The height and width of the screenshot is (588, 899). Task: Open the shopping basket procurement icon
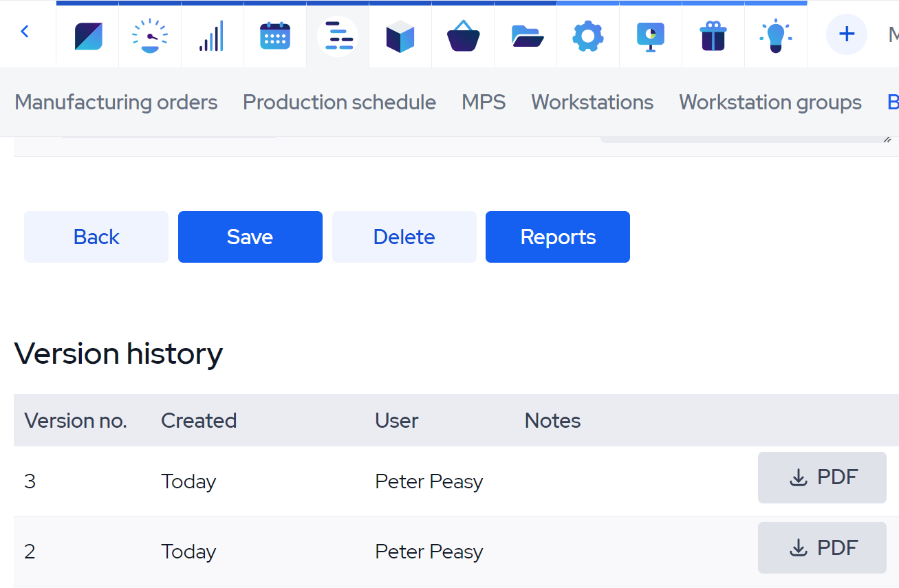point(463,36)
